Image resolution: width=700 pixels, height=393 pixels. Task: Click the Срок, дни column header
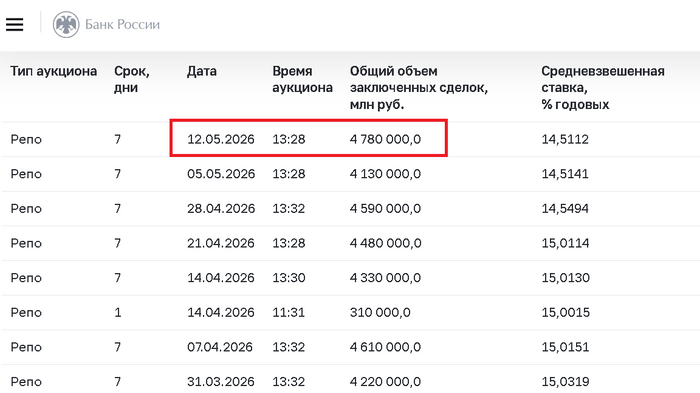click(131, 79)
